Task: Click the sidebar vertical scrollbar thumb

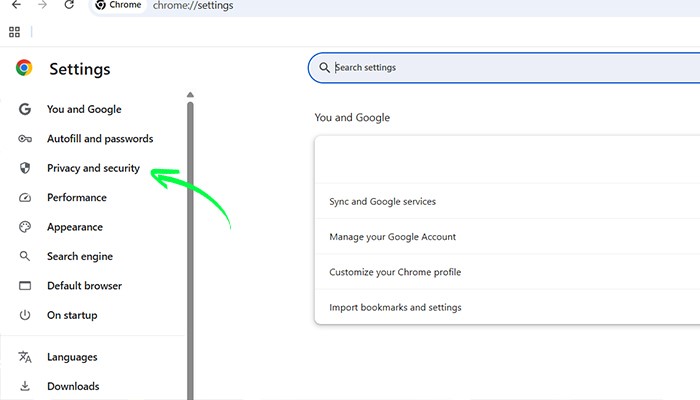Action: pyautogui.click(x=190, y=250)
